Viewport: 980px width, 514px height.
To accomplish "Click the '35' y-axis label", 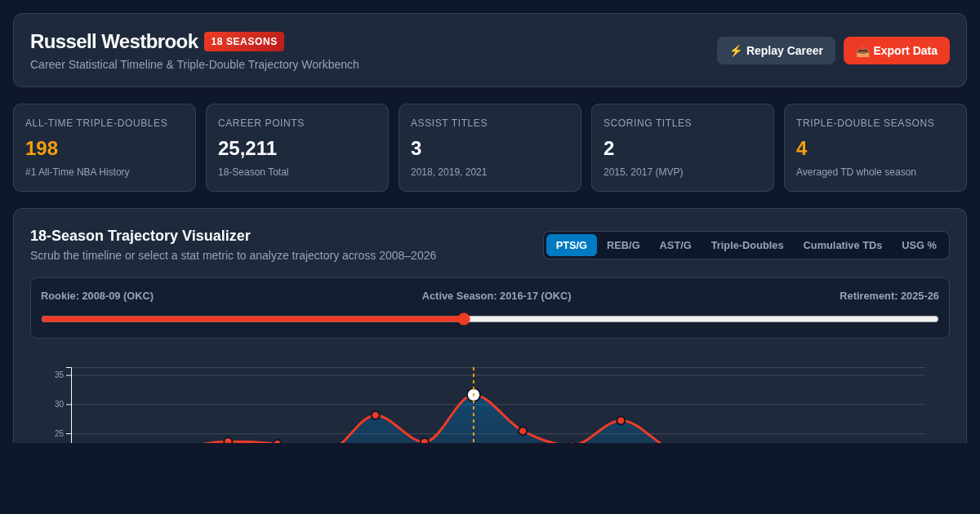I will pos(59,375).
